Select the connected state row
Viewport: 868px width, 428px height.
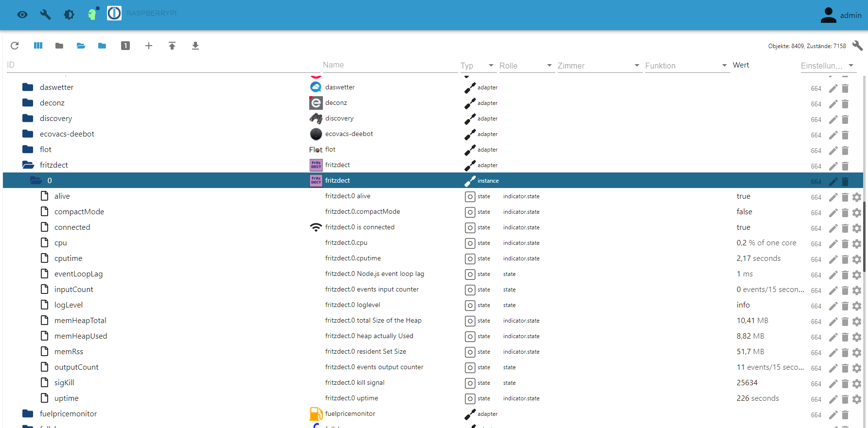tap(433, 227)
